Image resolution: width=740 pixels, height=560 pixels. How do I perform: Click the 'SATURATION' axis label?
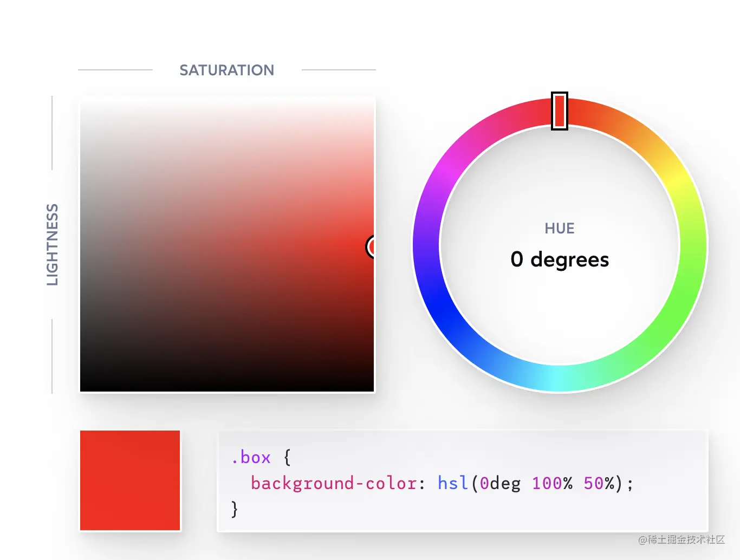click(227, 70)
